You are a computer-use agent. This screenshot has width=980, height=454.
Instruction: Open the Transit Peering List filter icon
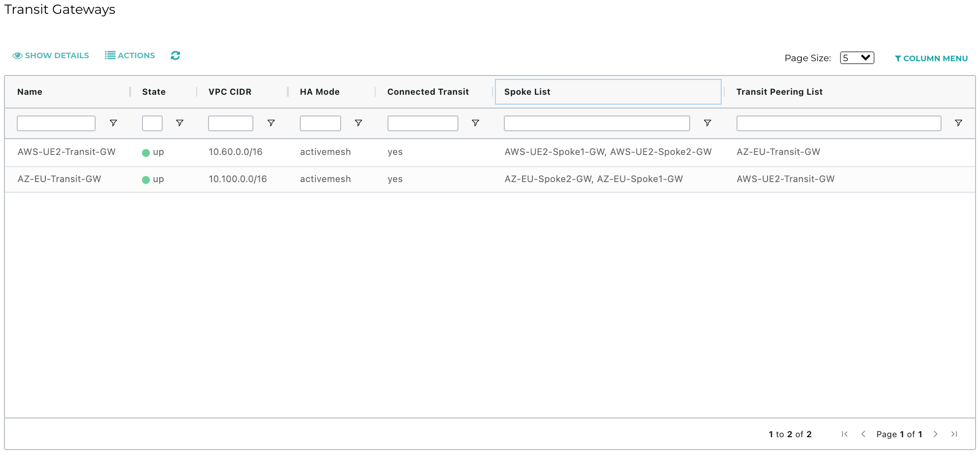pos(959,123)
